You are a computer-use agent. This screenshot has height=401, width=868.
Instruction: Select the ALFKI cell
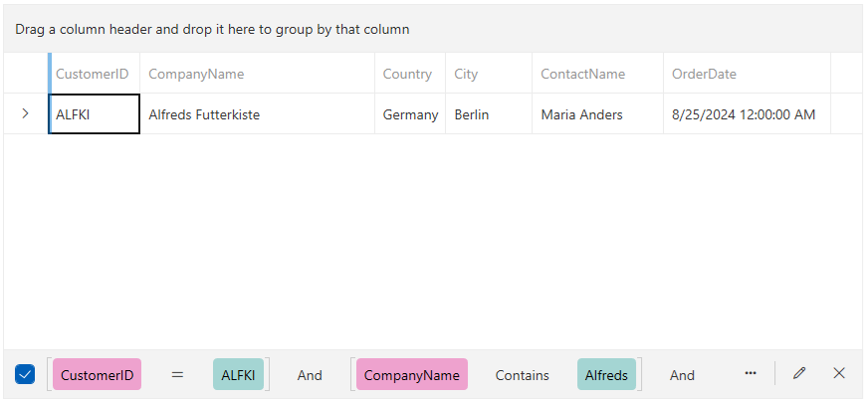[95, 114]
